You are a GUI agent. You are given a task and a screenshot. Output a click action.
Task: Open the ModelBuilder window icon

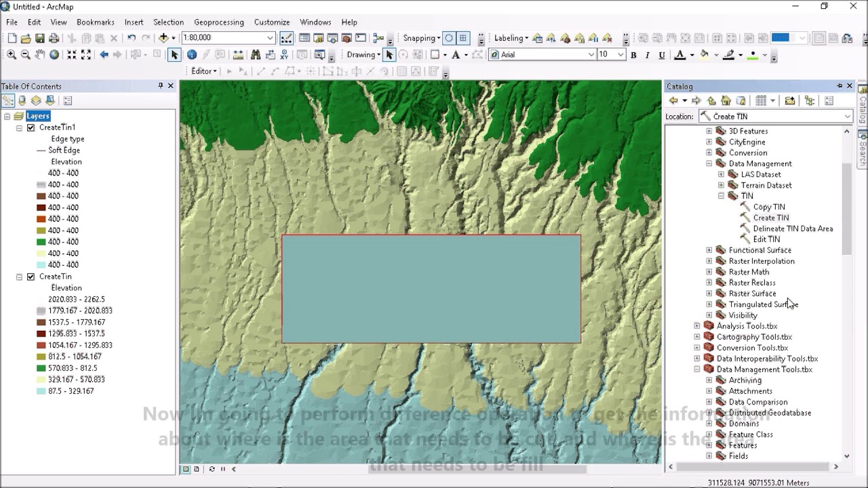pos(378,39)
